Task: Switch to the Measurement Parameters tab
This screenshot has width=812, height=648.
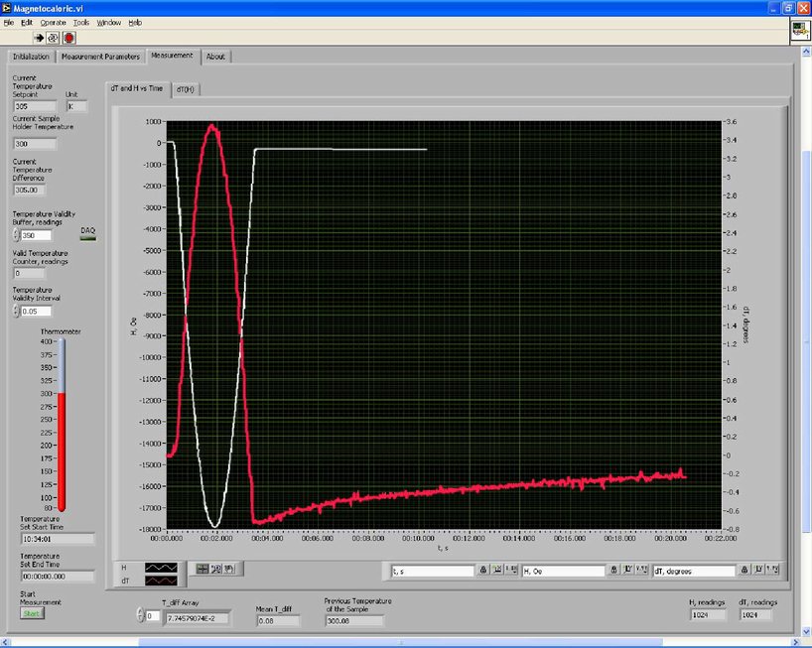Action: tap(100, 57)
